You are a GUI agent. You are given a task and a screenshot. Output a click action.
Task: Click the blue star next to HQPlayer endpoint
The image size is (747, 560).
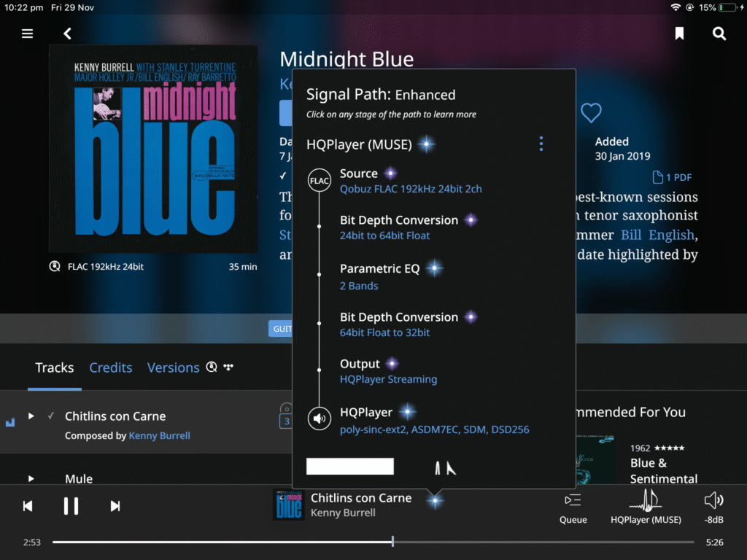407,412
